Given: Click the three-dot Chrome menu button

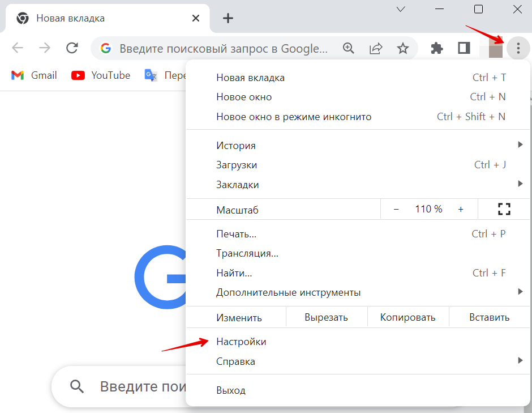Looking at the screenshot, I should [x=518, y=49].
